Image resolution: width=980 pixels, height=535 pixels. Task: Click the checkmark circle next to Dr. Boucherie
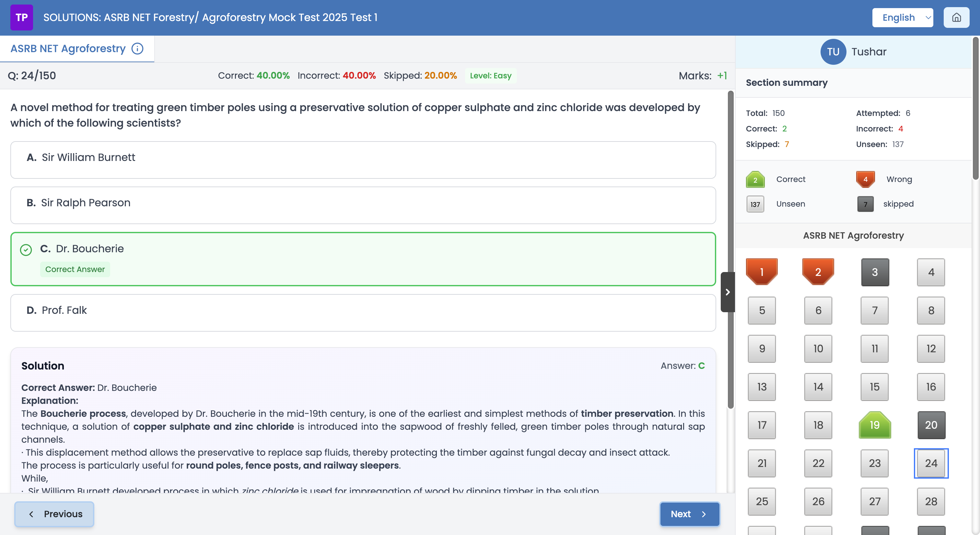[x=26, y=250]
